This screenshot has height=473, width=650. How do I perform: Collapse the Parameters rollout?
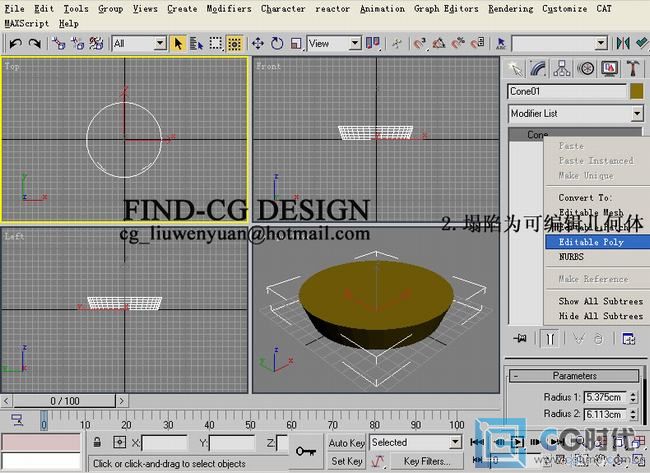point(574,376)
